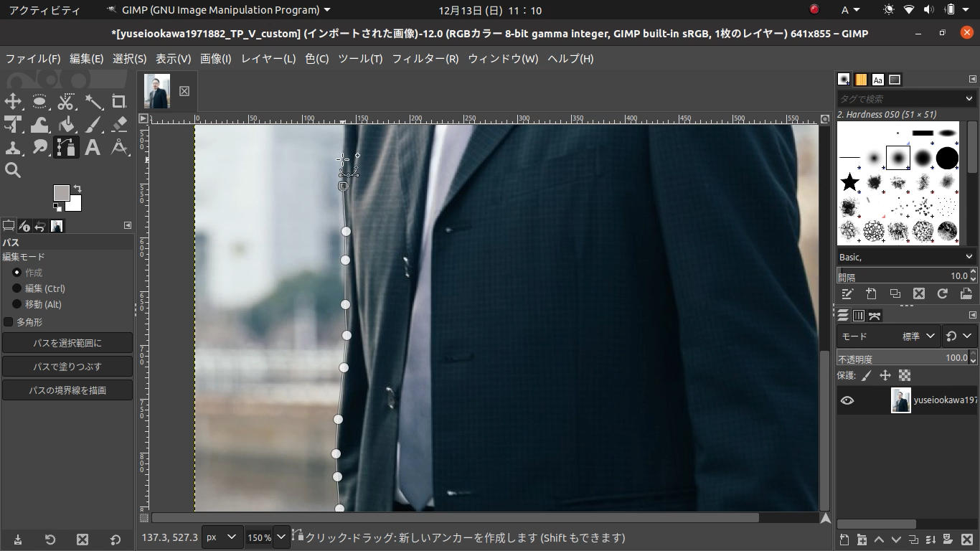Toggle the Quick Mask at canvas corner
Viewport: 980px width, 551px height.
click(143, 517)
